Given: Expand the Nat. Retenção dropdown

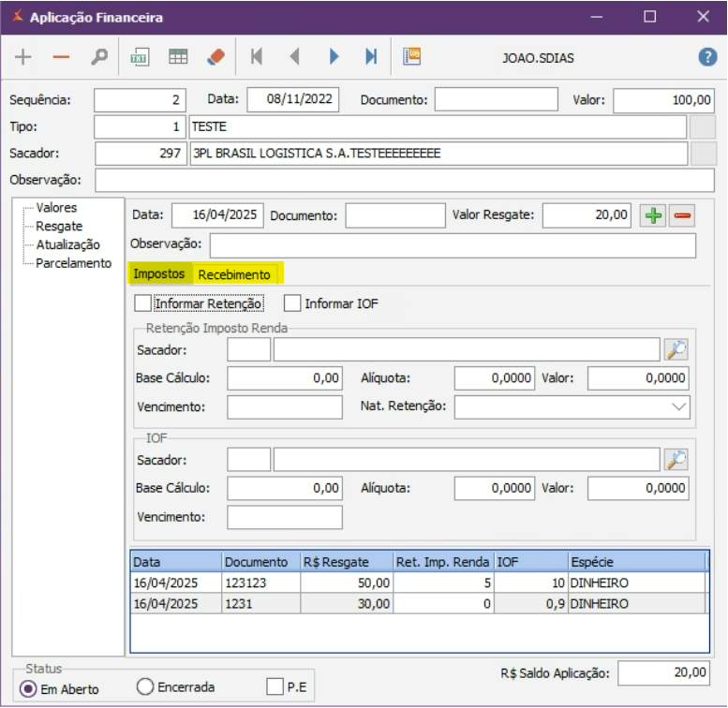Looking at the screenshot, I should pos(678,407).
